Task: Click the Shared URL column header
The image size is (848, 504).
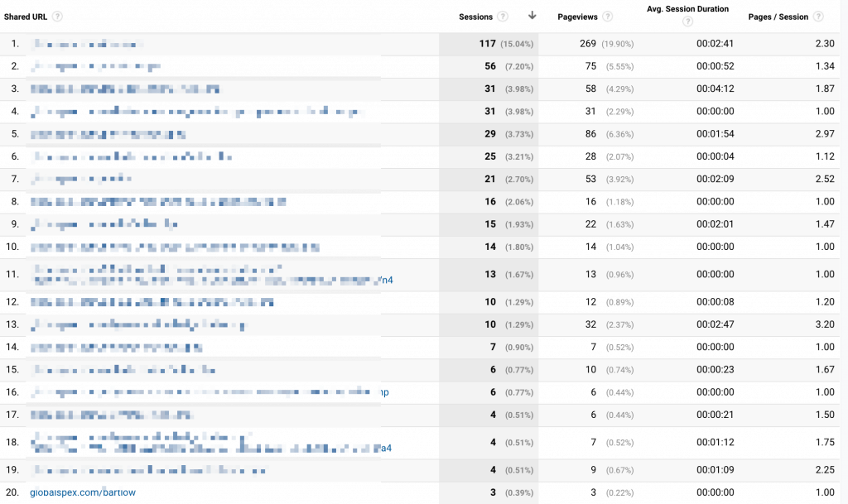Action: coord(26,17)
